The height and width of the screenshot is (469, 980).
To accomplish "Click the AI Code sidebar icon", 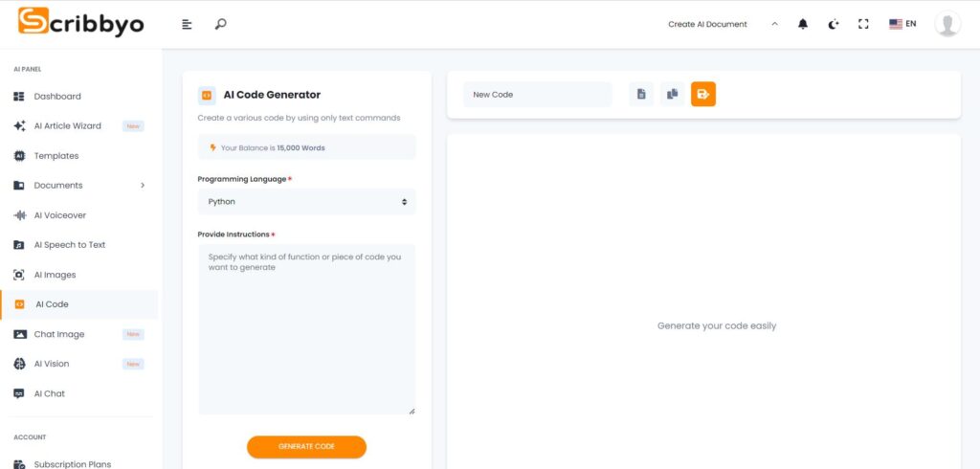I will [19, 304].
